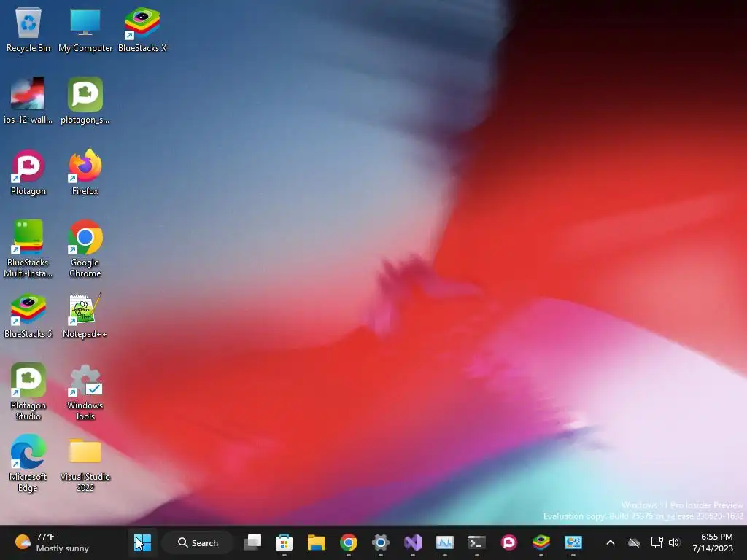Image resolution: width=747 pixels, height=560 pixels.
Task: Open the volume speaker tray icon
Action: coord(673,542)
